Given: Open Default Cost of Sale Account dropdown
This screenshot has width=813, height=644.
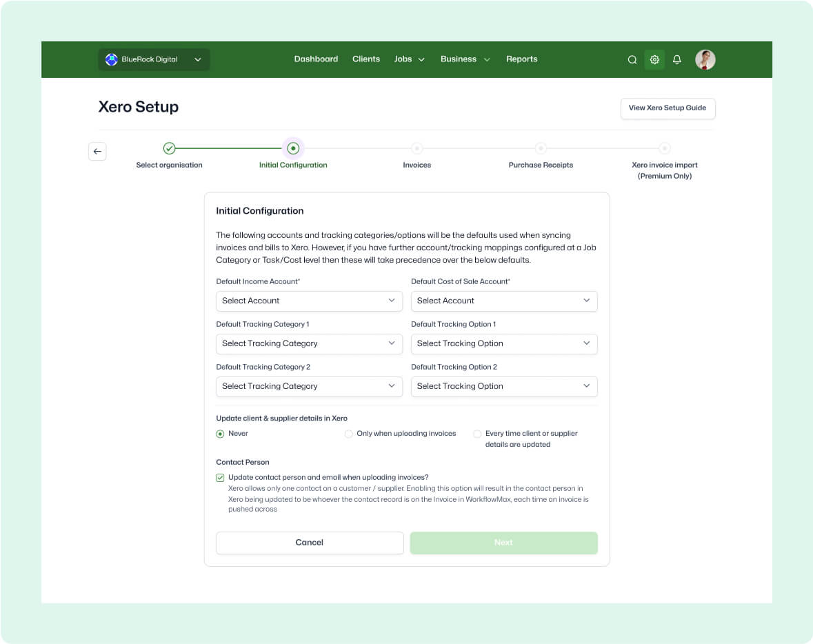Looking at the screenshot, I should point(504,301).
